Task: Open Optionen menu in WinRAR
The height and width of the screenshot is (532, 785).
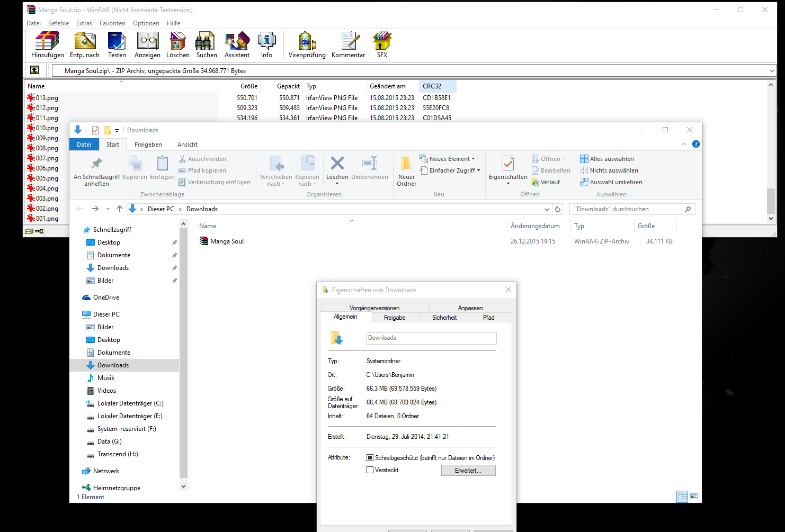Action: [x=146, y=23]
